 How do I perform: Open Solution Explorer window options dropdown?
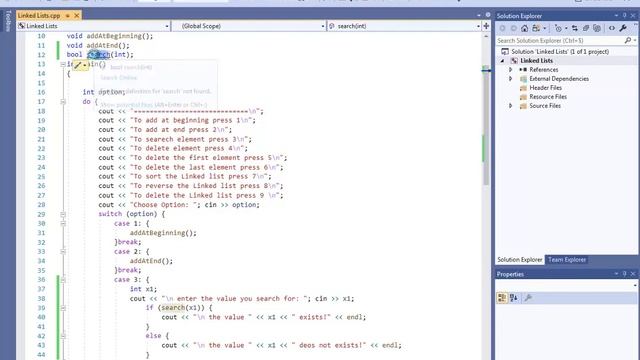[616, 16]
